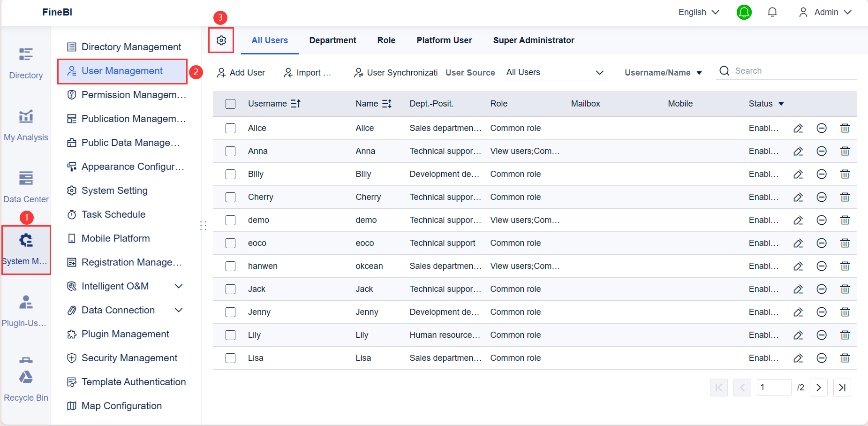
Task: Click the Add User button
Action: [x=241, y=72]
